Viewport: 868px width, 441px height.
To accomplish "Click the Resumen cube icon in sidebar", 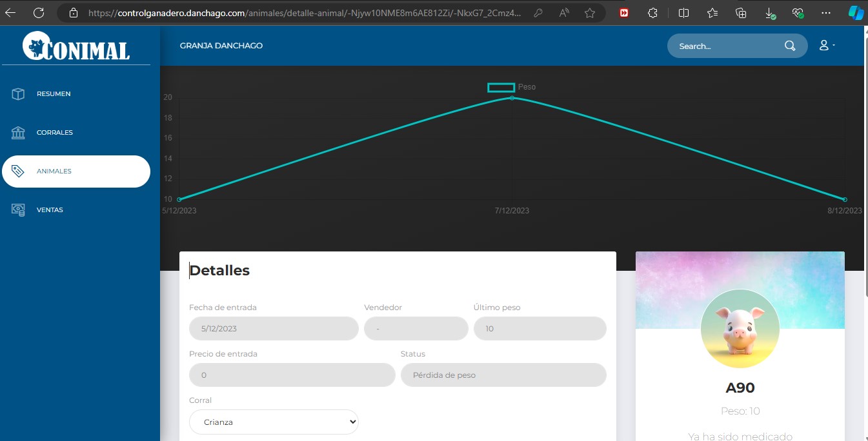I will (x=18, y=94).
